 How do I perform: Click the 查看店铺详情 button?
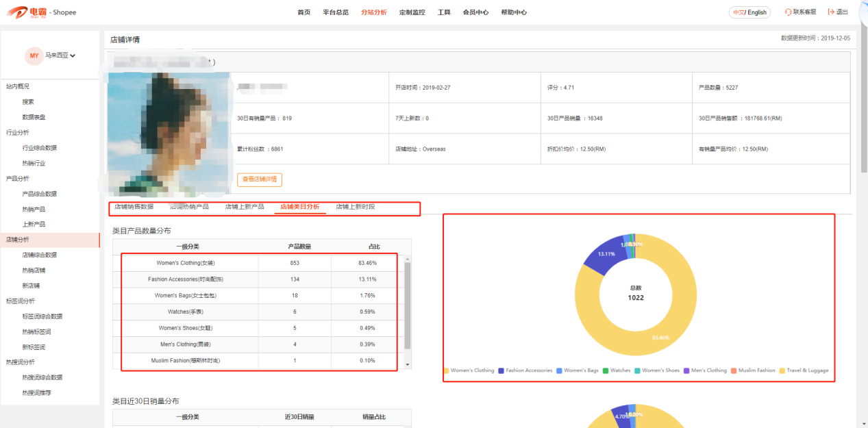(260, 179)
